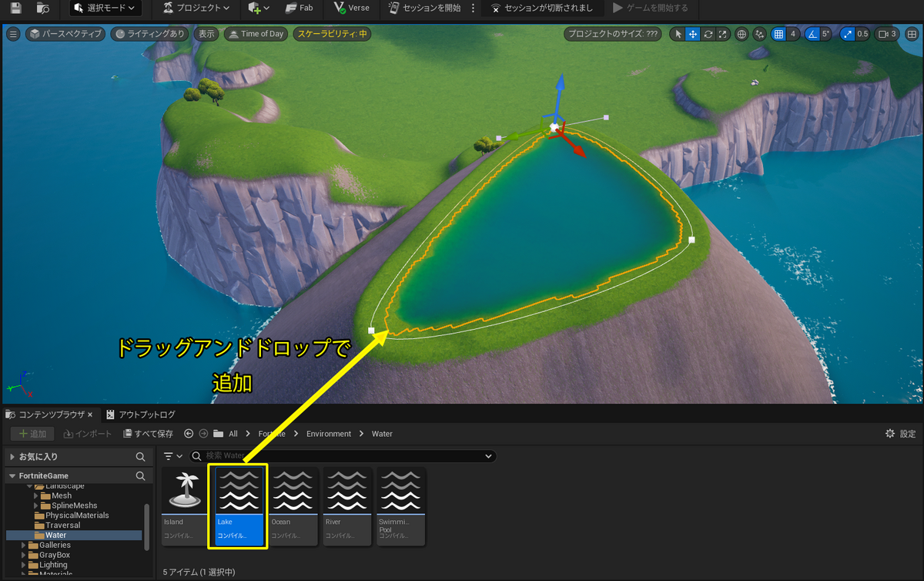Search in お気に入り magnifier icon
Screen dimensions: 924x581
point(140,457)
